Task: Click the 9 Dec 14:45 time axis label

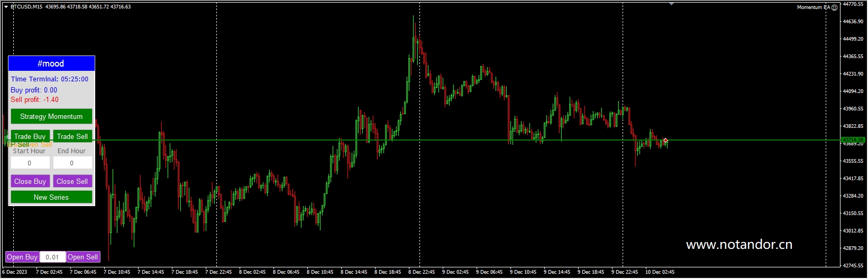Action: (557, 272)
